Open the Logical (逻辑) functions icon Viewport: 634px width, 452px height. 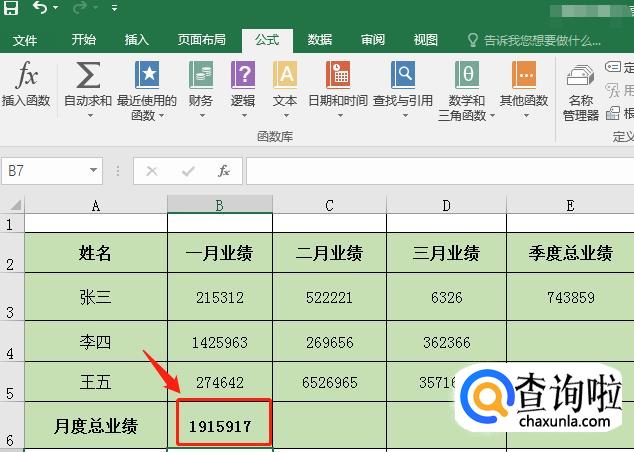243,77
